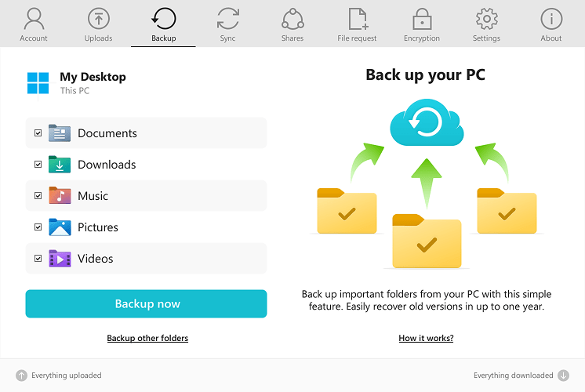Click the Backup now button
The height and width of the screenshot is (392, 585).
[x=146, y=304]
